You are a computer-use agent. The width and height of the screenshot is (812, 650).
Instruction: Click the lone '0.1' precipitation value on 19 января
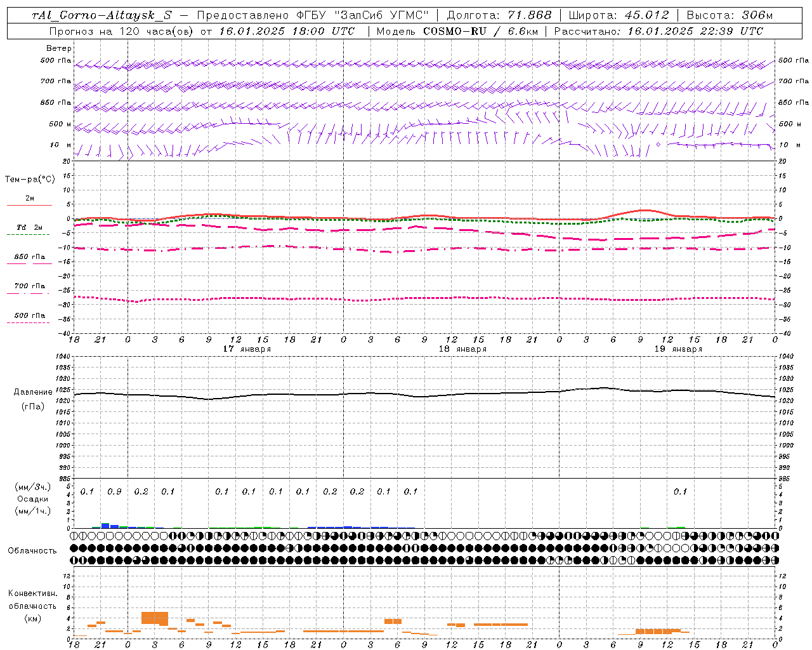[x=680, y=491]
